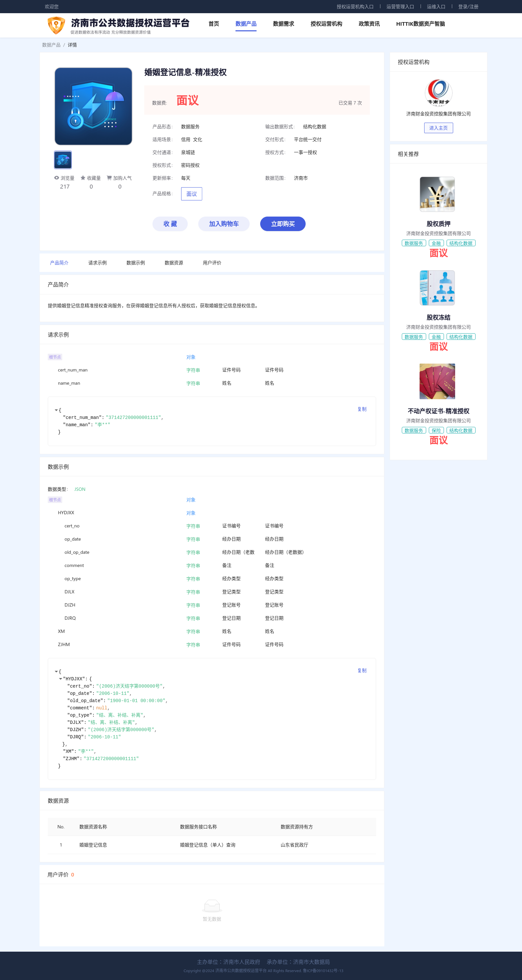Switch to the 请求示例 tab
This screenshot has width=522, height=980.
click(x=97, y=263)
